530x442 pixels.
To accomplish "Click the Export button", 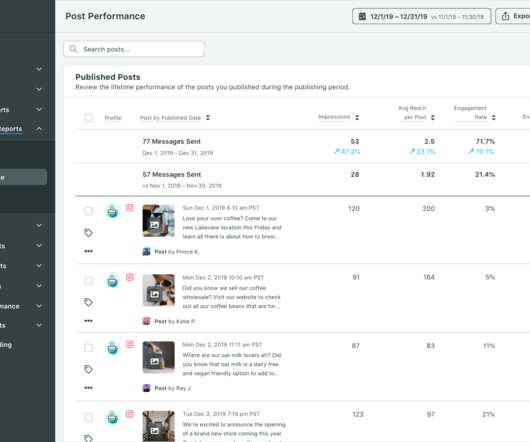I will pyautogui.click(x=513, y=16).
